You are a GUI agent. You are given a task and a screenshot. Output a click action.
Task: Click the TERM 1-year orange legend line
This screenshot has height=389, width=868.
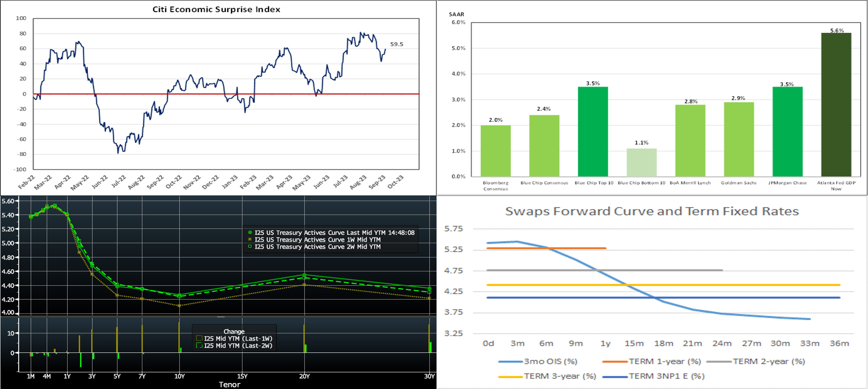pyautogui.click(x=615, y=362)
